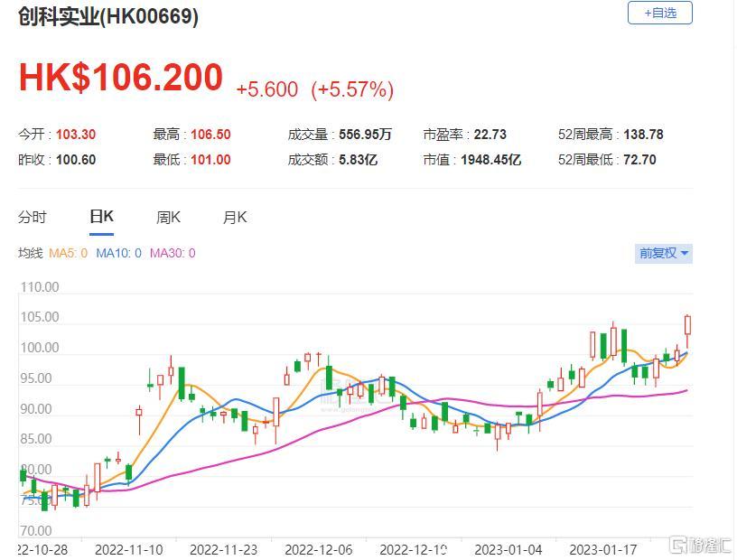
Task: Click the 105.00 price axis label
Action: [40, 317]
